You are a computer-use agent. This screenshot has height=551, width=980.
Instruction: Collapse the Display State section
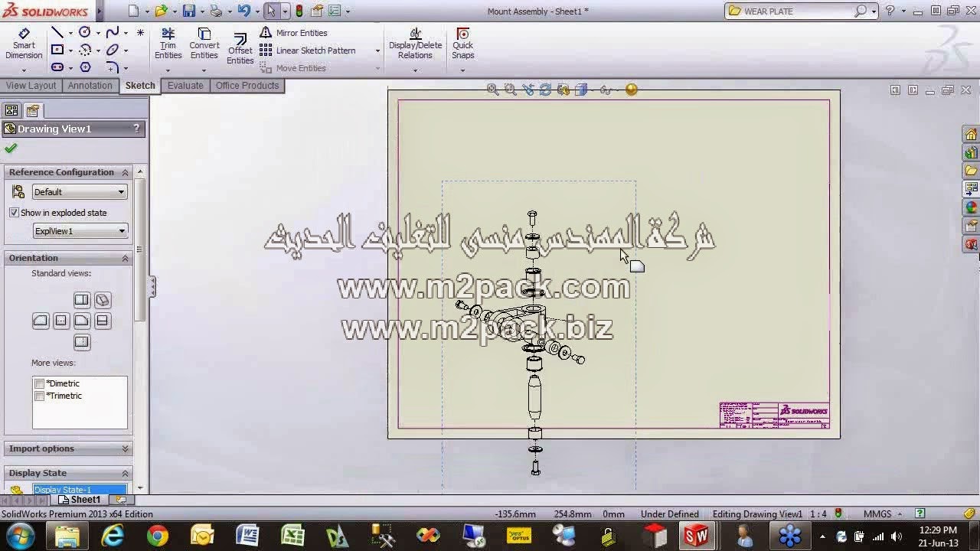(x=125, y=473)
